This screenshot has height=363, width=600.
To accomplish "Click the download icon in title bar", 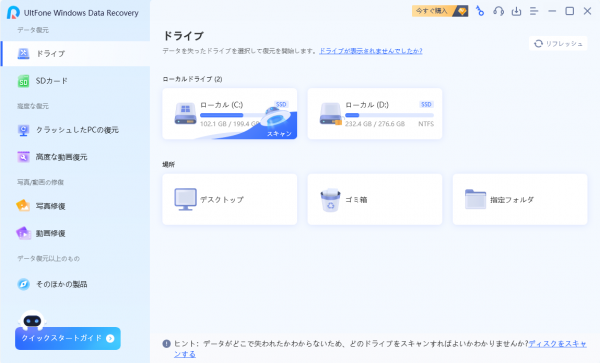I will click(516, 11).
